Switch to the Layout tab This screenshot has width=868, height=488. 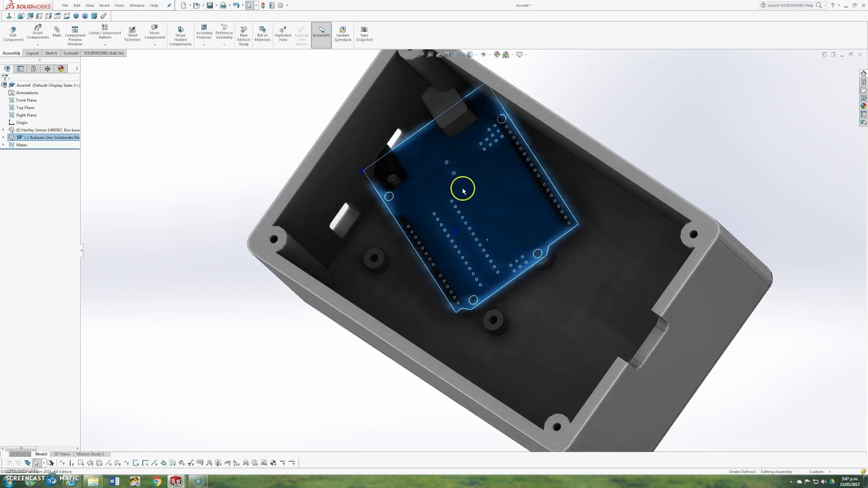[x=33, y=53]
